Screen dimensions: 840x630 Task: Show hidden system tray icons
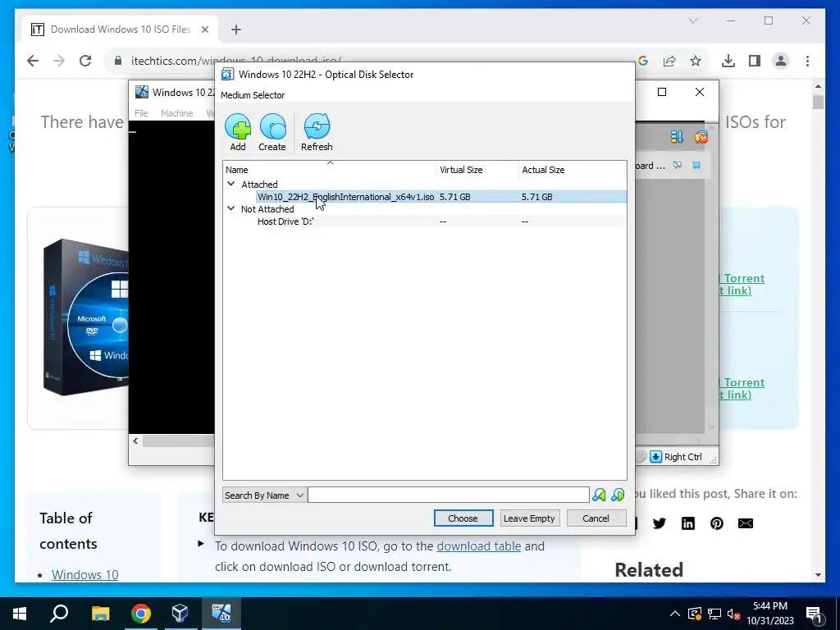675,614
